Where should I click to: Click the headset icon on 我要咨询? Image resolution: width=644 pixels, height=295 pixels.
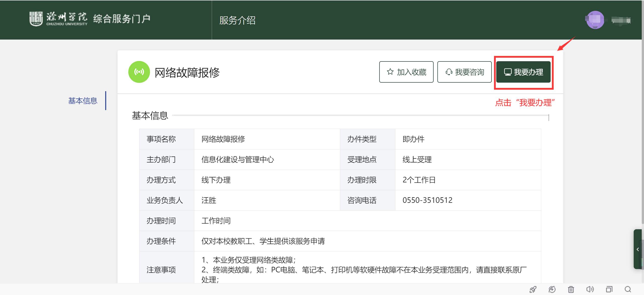pyautogui.click(x=449, y=72)
